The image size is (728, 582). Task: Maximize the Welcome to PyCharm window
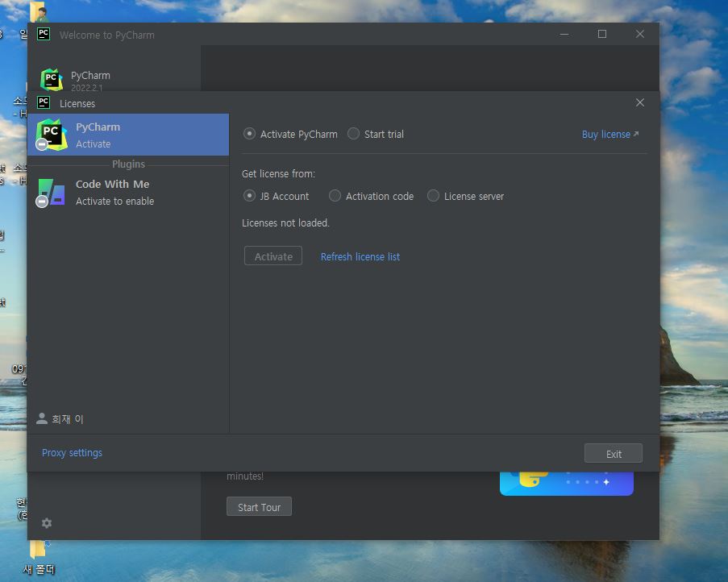click(602, 34)
